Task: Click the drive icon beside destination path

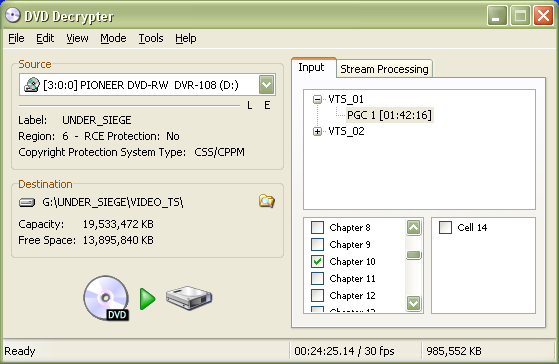Action: [x=27, y=202]
